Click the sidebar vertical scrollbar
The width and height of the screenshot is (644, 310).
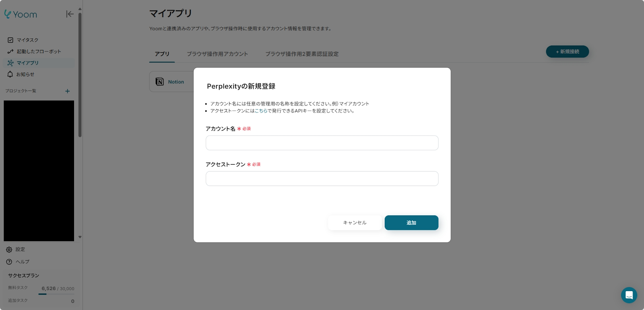pos(80,75)
